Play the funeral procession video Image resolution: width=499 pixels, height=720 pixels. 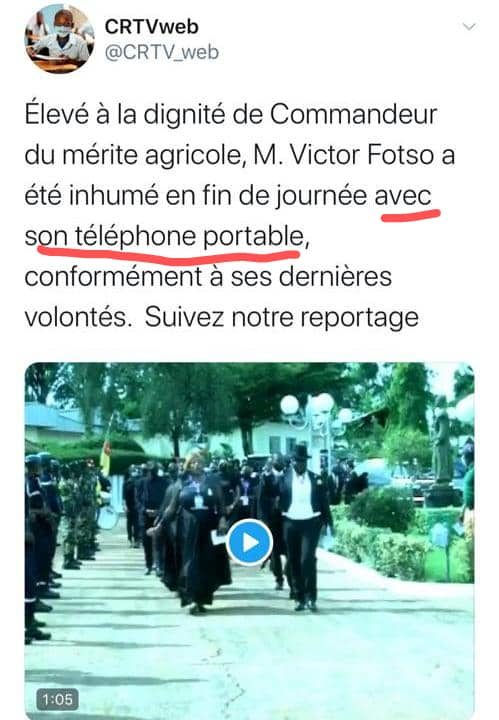tap(250, 543)
